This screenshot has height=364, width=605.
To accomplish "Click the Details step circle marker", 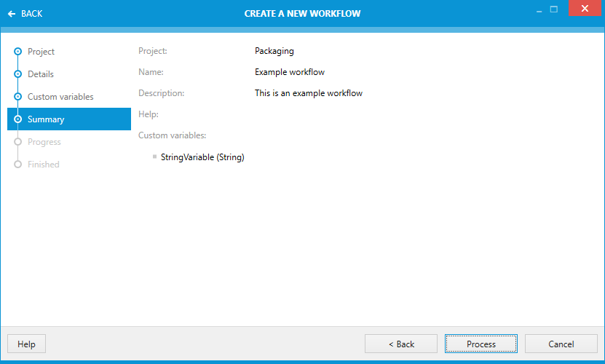I will [17, 74].
